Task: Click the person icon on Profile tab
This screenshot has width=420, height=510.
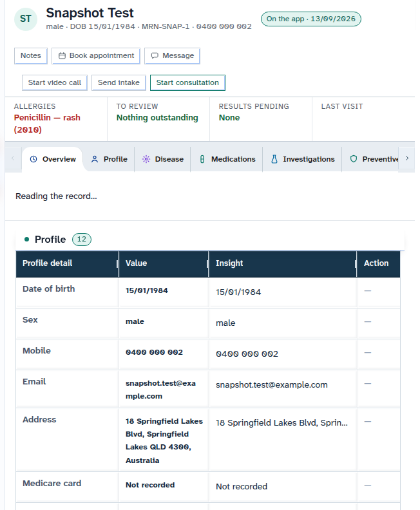Action: (x=95, y=159)
